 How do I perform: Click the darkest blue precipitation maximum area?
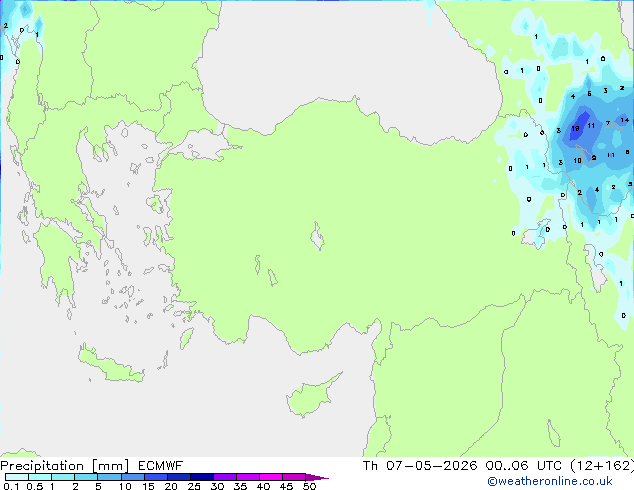(x=580, y=124)
